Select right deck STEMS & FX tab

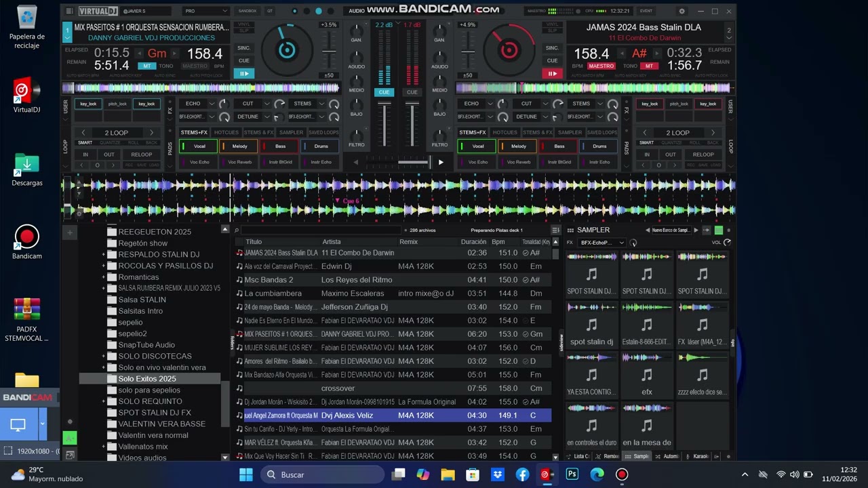tap(537, 133)
